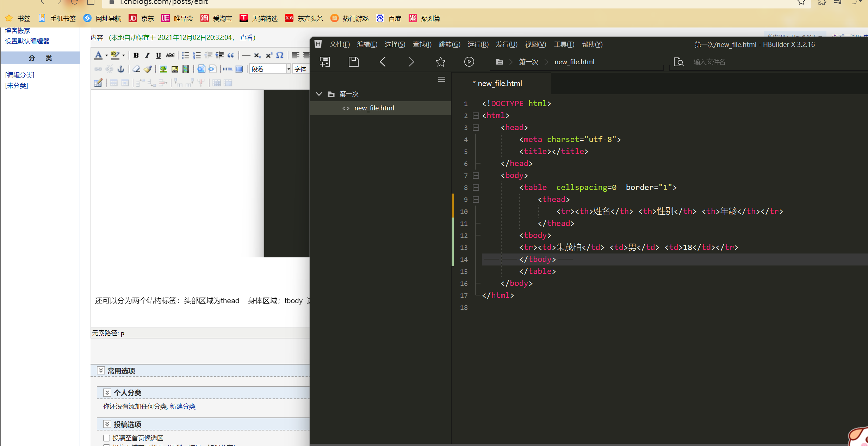
Task: Click the insert blockquote icon
Action: (231, 55)
